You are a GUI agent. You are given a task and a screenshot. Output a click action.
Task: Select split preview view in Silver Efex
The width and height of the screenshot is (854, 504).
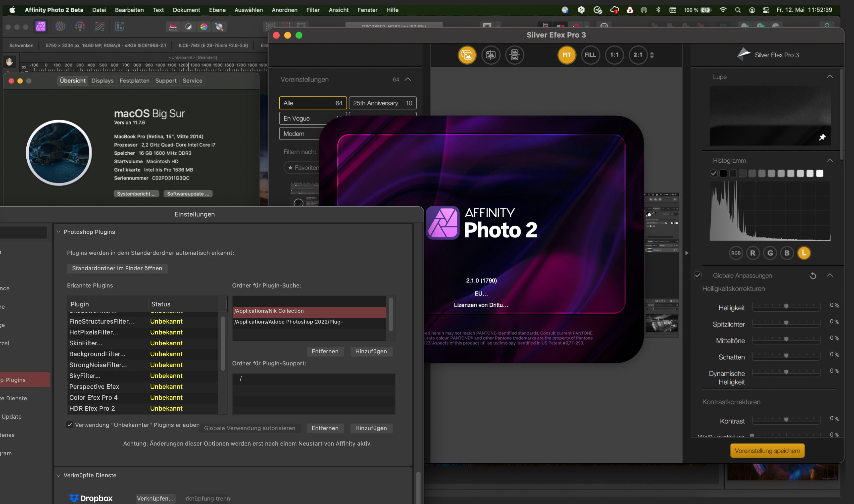click(491, 55)
